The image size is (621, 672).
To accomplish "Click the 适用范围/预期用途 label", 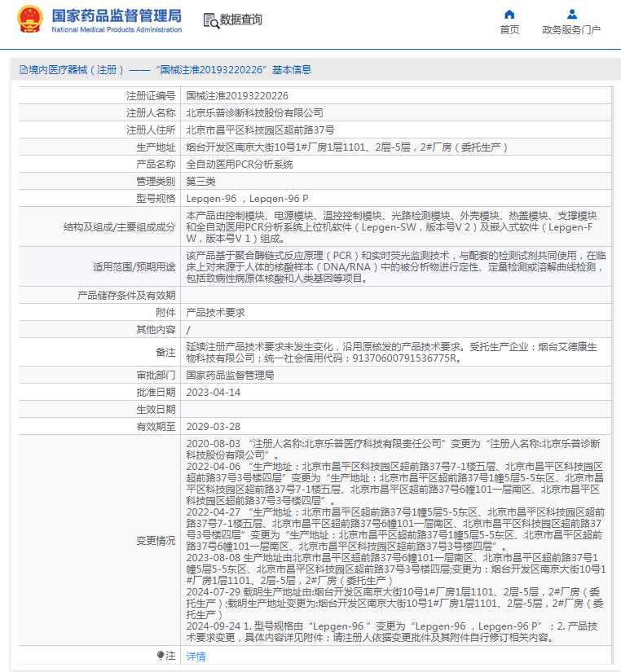I will 134,267.
